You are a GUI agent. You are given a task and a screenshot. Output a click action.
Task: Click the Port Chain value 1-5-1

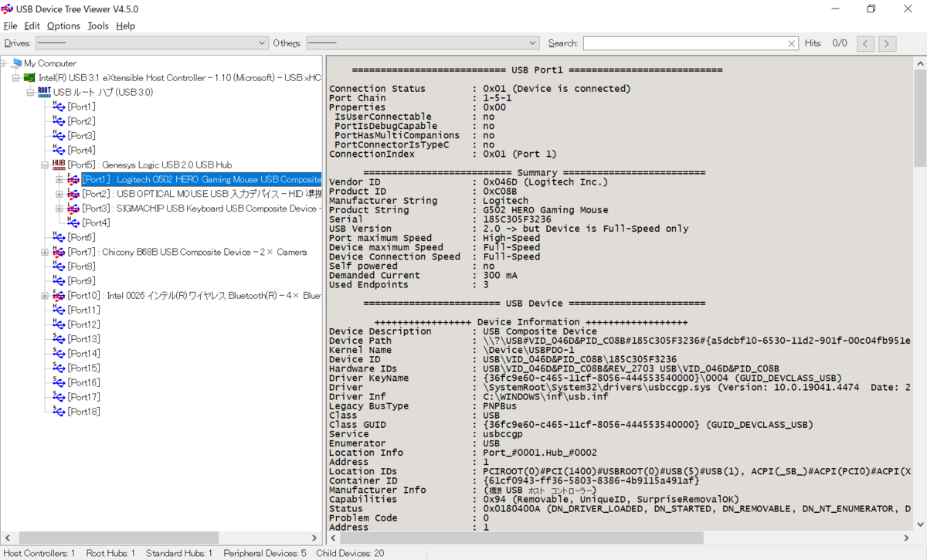click(x=497, y=98)
